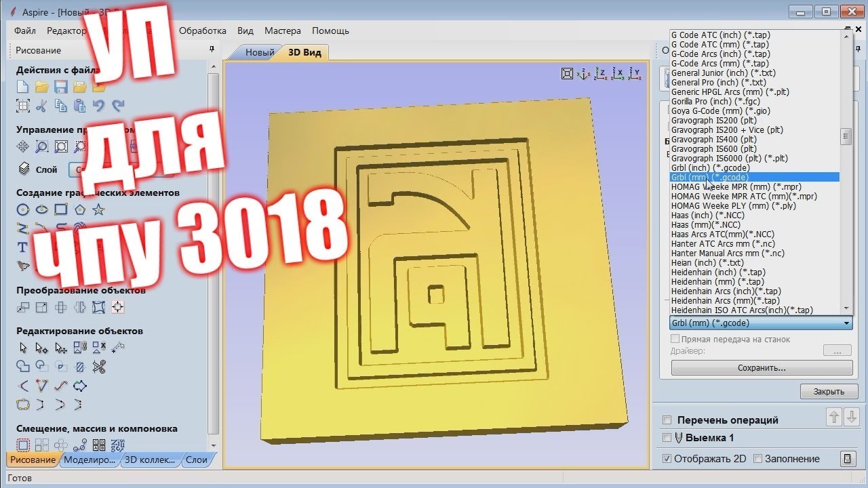Choose Grbl (inch) (*.gcode) from the list
Image resolution: width=868 pixels, height=488 pixels.
754,167
